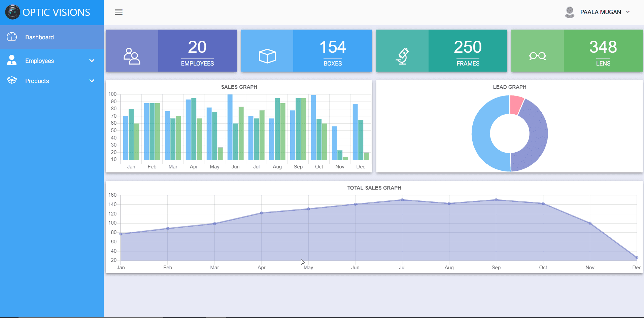The width and height of the screenshot is (644, 318).
Task: Open the Dashboard menu item
Action: tap(39, 37)
